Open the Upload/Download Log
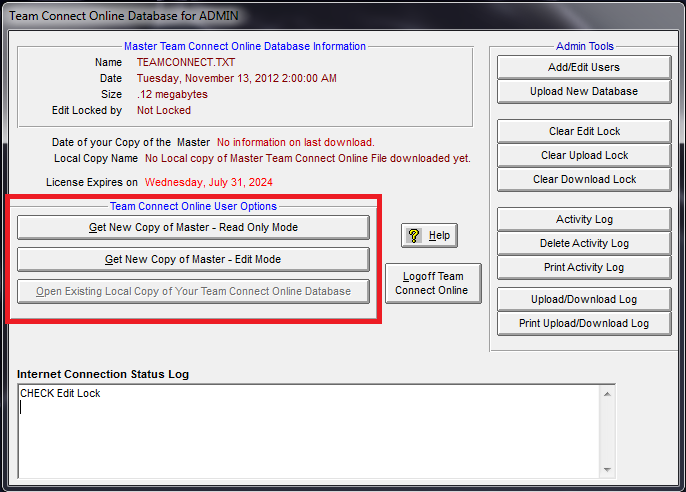Viewport: 686px width, 492px height. click(x=584, y=299)
